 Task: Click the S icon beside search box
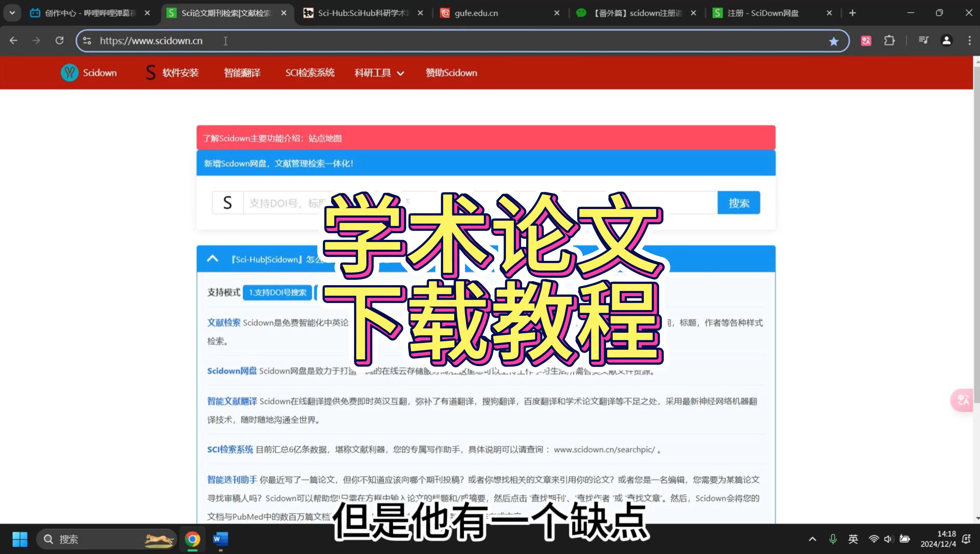coord(227,203)
